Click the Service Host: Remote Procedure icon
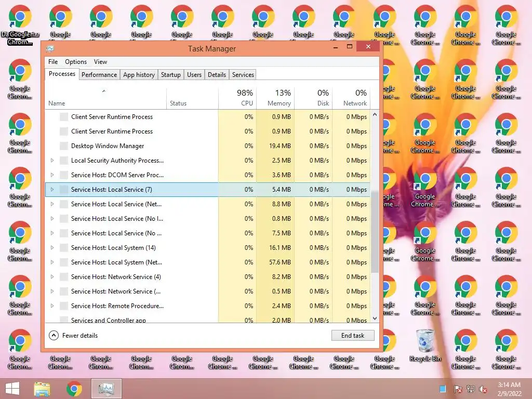532x399 pixels. click(x=64, y=306)
